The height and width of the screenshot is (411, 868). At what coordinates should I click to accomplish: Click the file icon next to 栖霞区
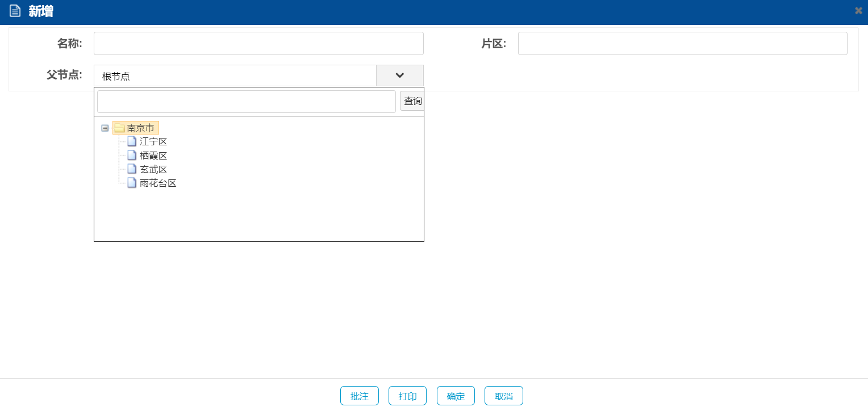click(132, 156)
